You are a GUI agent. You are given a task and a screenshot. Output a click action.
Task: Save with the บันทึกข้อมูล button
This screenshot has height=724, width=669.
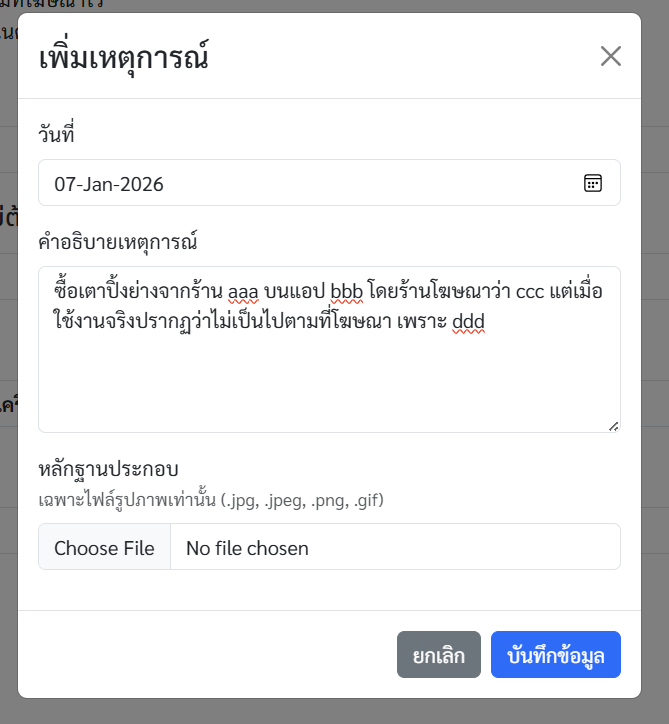[x=555, y=655]
